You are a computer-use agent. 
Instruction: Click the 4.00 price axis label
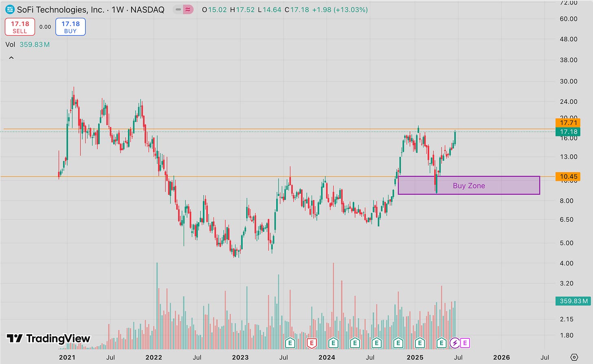point(567,263)
